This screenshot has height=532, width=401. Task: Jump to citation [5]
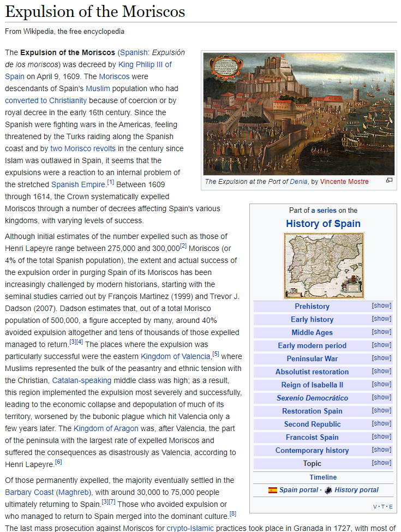[x=216, y=354]
